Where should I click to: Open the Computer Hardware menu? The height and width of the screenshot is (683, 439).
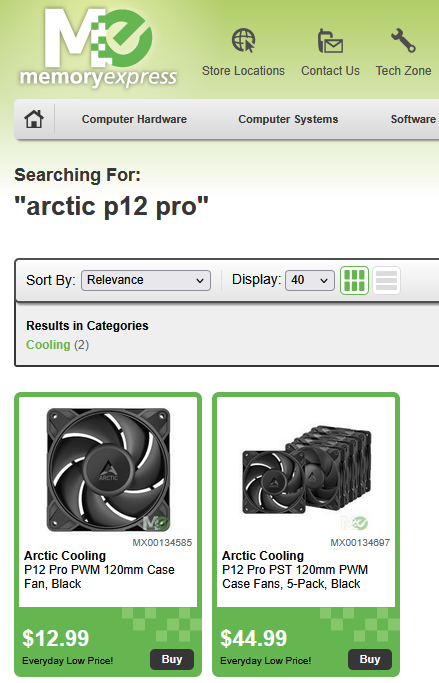(134, 119)
